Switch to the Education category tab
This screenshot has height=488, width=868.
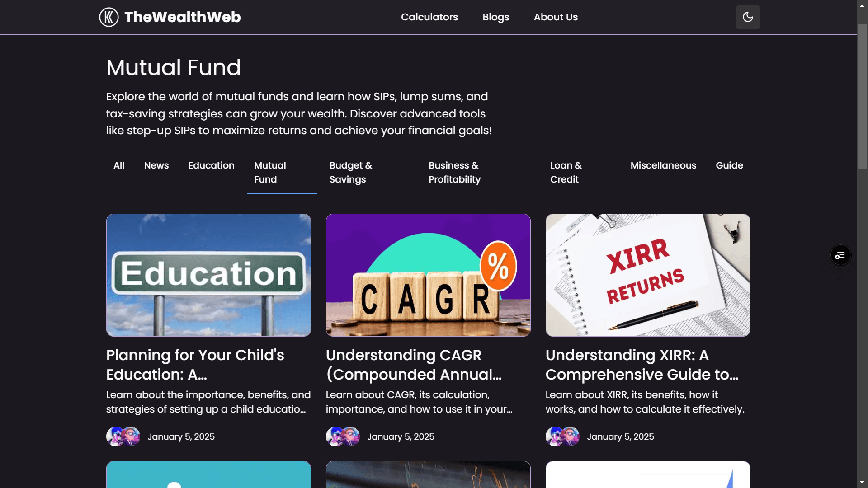point(211,165)
